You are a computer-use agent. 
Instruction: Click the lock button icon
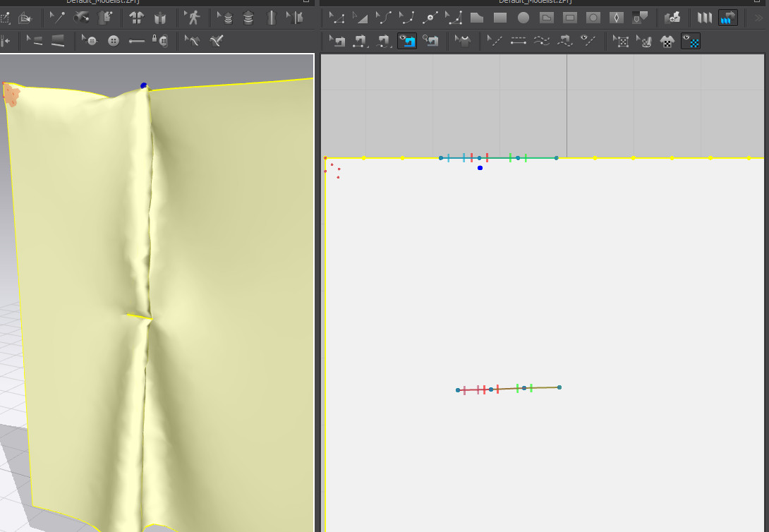(x=160, y=42)
